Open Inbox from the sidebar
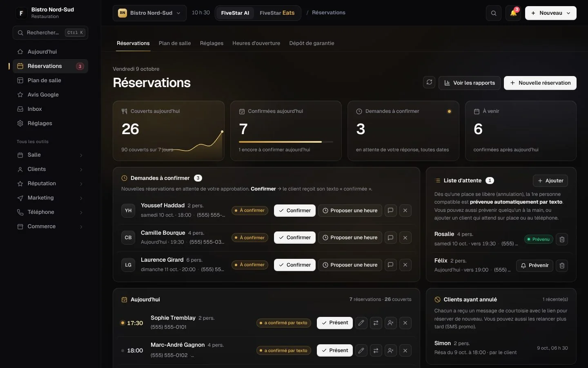The image size is (588, 368). click(x=50, y=109)
